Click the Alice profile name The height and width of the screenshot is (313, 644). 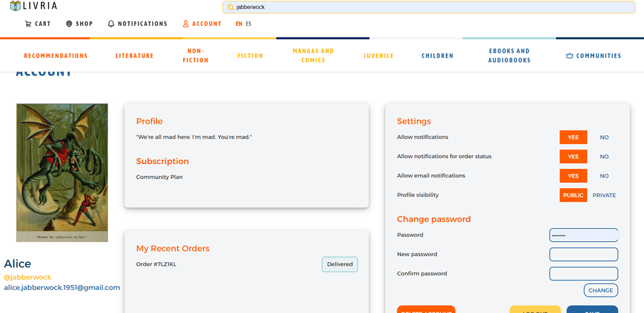[x=17, y=264]
